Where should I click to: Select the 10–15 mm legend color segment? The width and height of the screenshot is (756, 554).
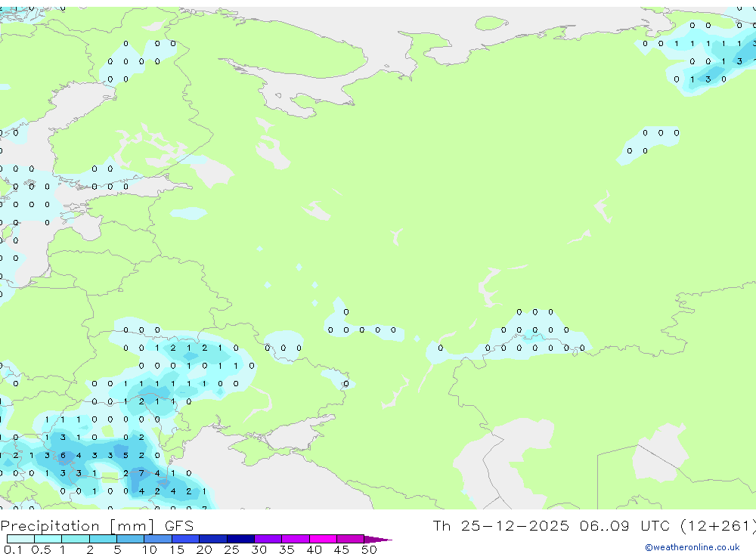click(158, 539)
